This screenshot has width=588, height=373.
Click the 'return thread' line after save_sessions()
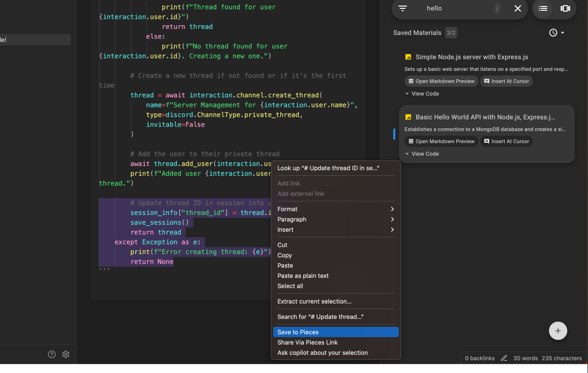pos(156,232)
